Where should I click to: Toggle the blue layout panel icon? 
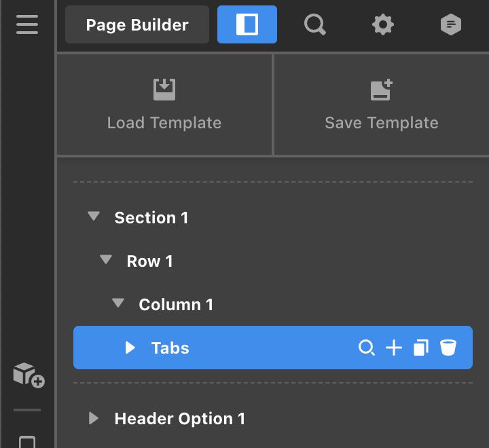247,24
